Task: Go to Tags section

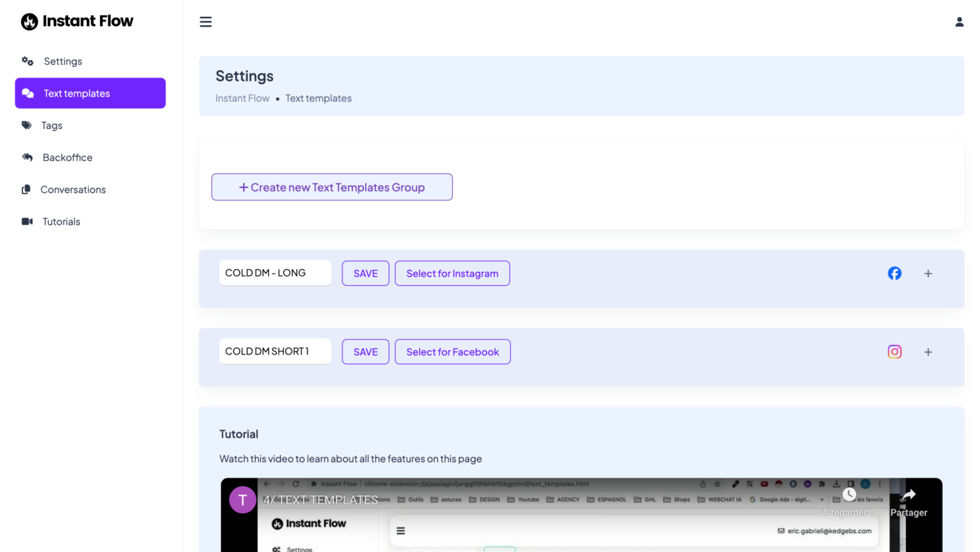Action: 90,125
